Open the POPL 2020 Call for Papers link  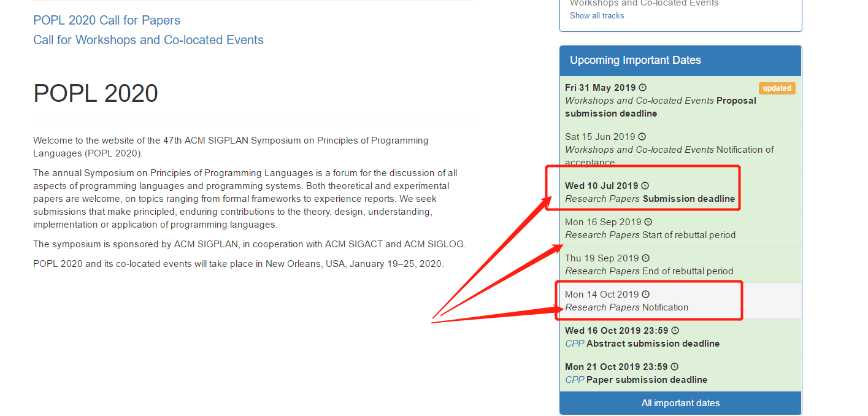click(107, 20)
